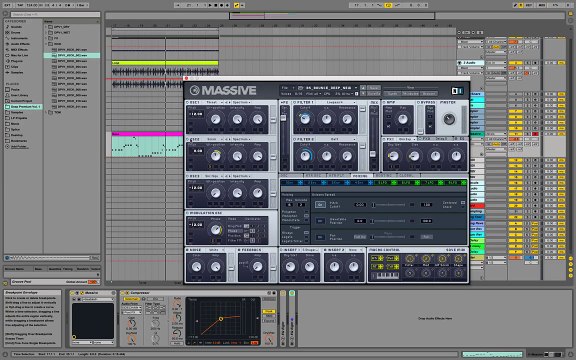
Task: Click the Compressor device title bar
Action: point(198,293)
